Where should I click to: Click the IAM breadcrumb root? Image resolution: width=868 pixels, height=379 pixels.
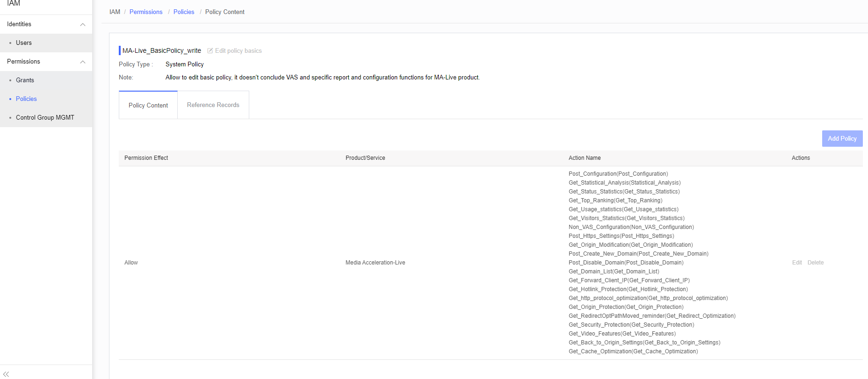(115, 12)
